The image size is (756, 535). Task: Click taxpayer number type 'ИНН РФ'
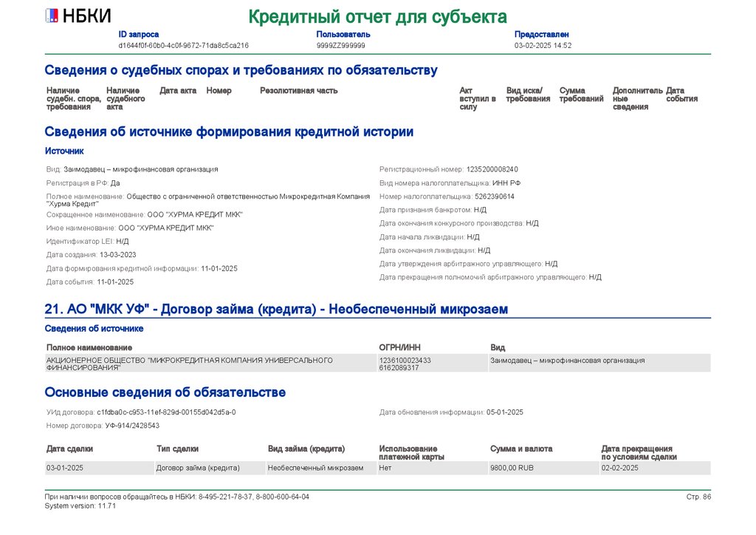(506, 183)
